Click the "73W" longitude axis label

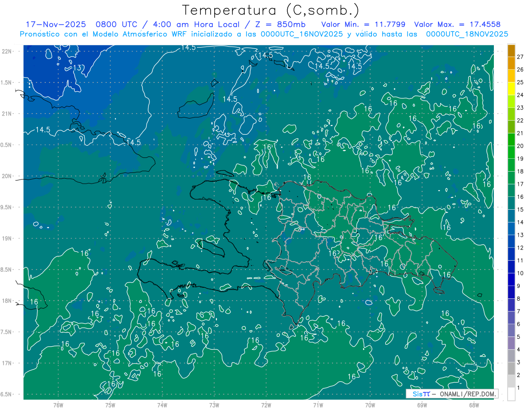coord(214,405)
